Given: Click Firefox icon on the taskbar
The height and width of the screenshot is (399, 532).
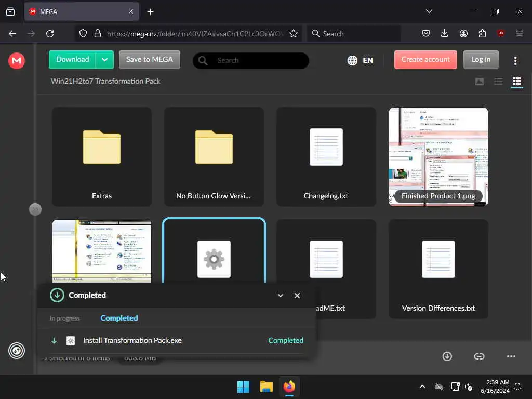Looking at the screenshot, I should (289, 387).
